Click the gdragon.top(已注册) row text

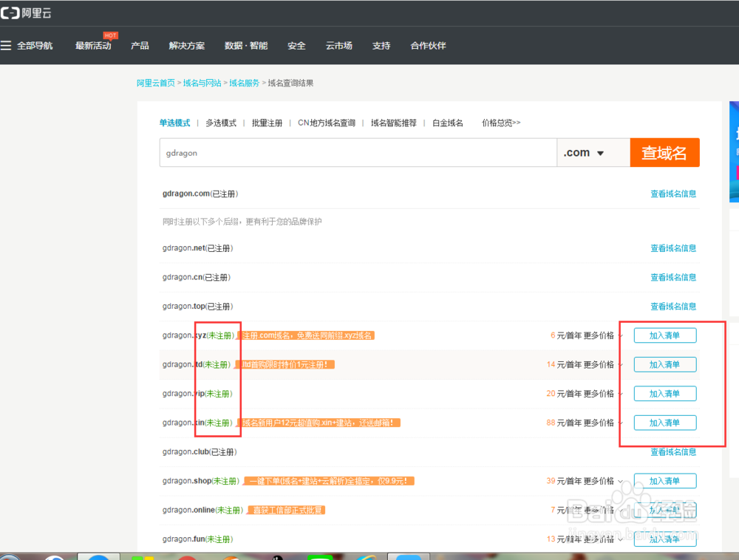coord(197,307)
